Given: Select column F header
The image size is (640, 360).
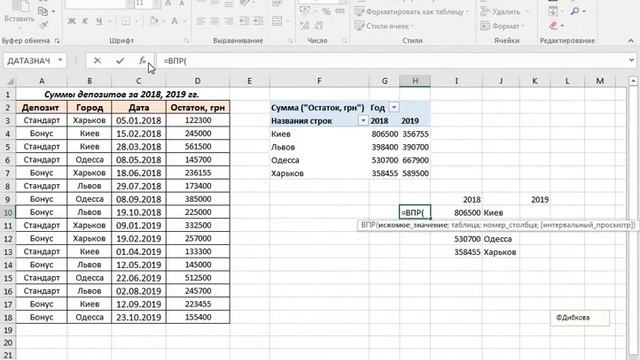Looking at the screenshot, I should 319,81.
